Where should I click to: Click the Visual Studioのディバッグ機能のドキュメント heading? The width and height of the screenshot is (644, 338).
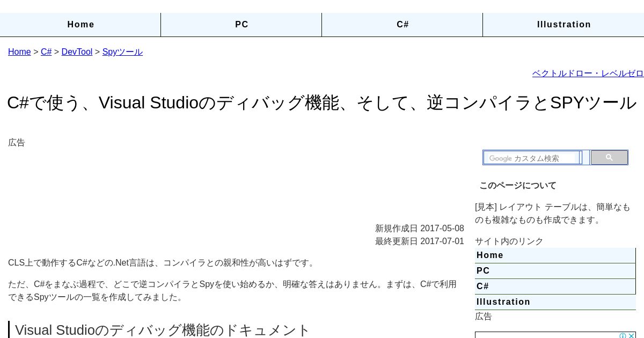point(163,329)
